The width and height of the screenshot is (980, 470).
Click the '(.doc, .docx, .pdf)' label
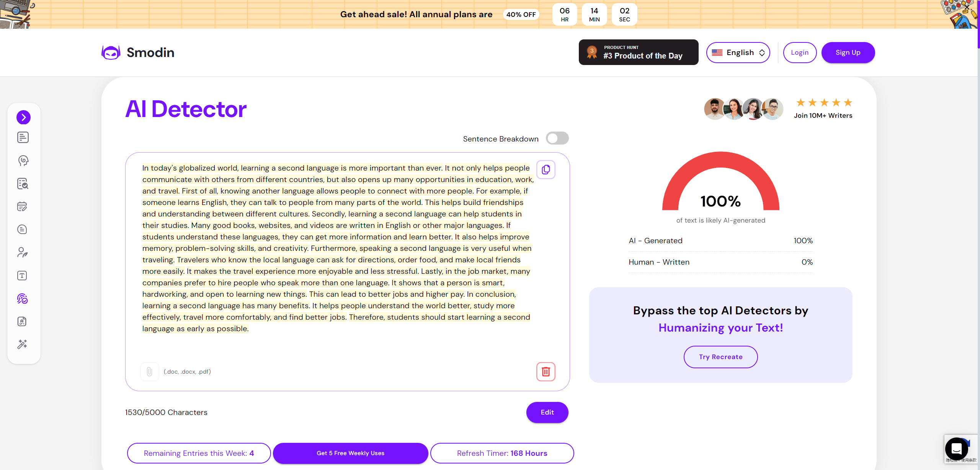tap(187, 371)
